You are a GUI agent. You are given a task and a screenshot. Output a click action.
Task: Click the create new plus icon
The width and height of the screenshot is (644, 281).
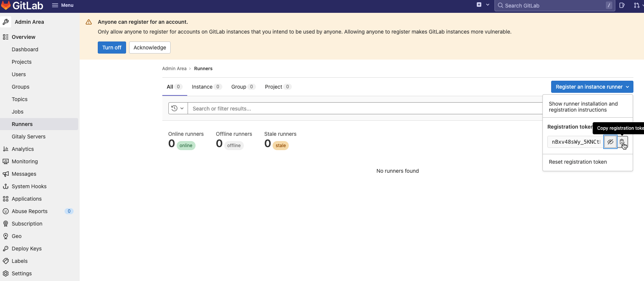pyautogui.click(x=479, y=5)
